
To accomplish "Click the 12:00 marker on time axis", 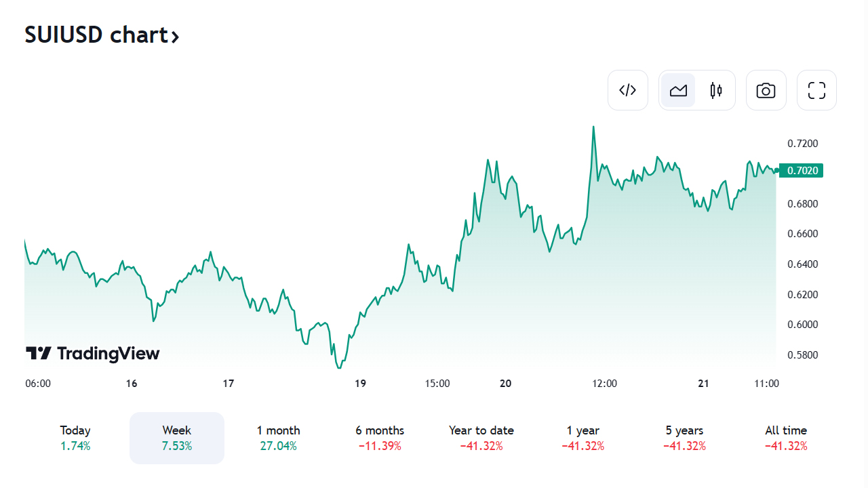I will point(604,384).
